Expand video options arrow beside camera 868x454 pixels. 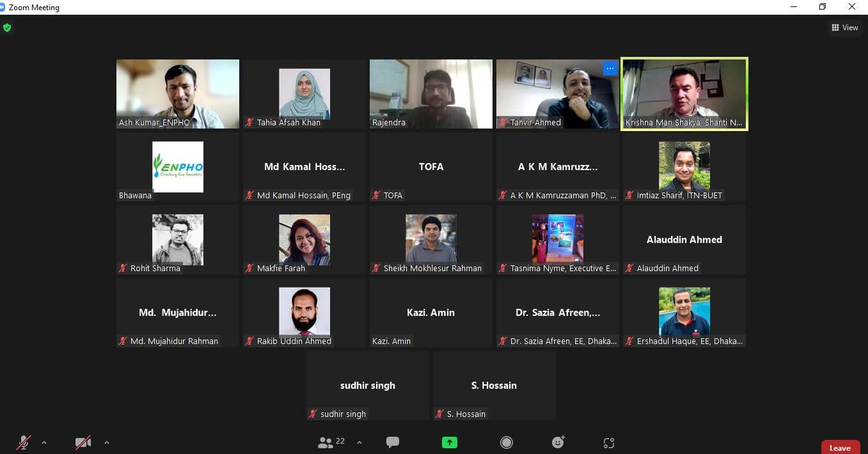106,442
